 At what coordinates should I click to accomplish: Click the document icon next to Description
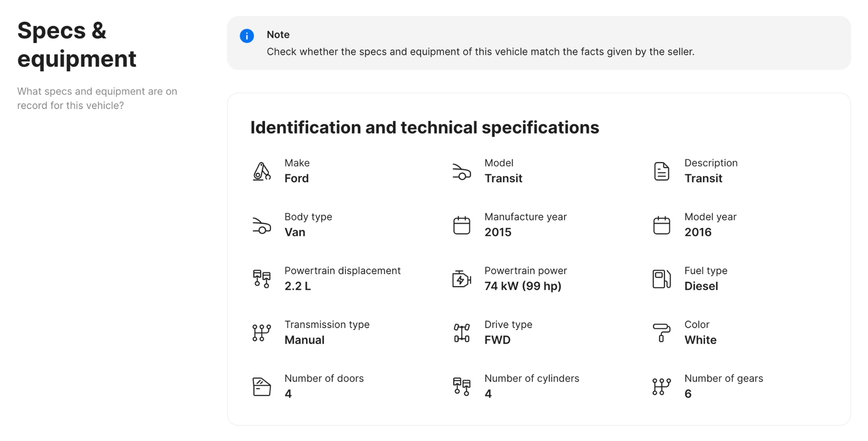(661, 171)
